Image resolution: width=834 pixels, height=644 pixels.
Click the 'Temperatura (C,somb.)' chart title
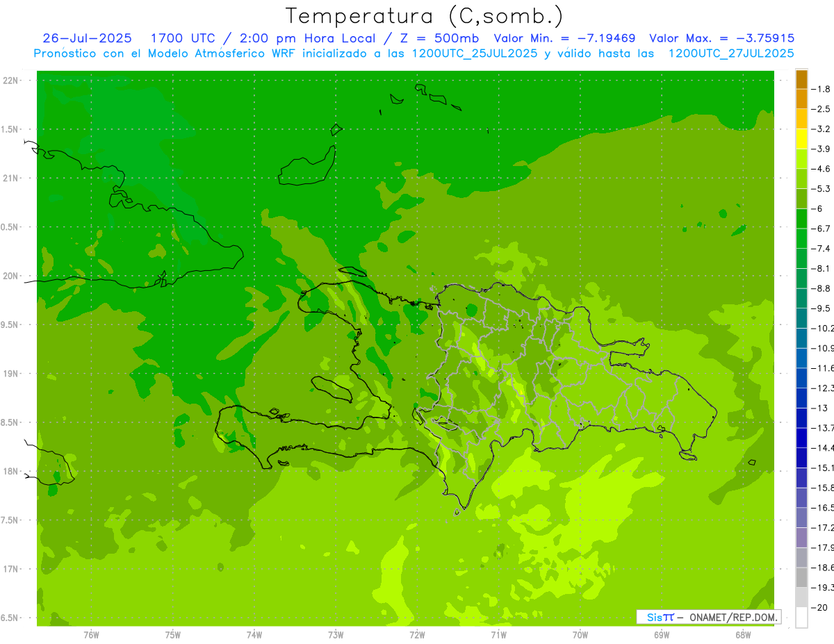click(425, 16)
